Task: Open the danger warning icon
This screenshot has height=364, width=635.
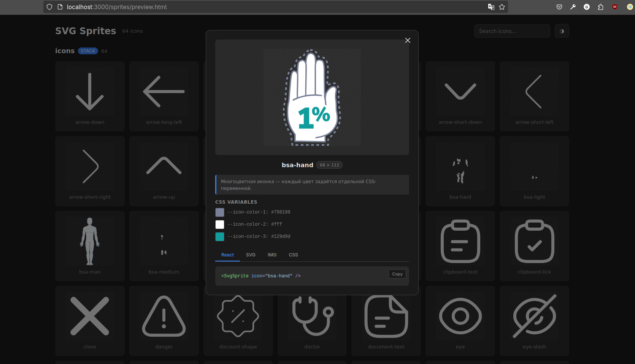Action: pyautogui.click(x=164, y=321)
